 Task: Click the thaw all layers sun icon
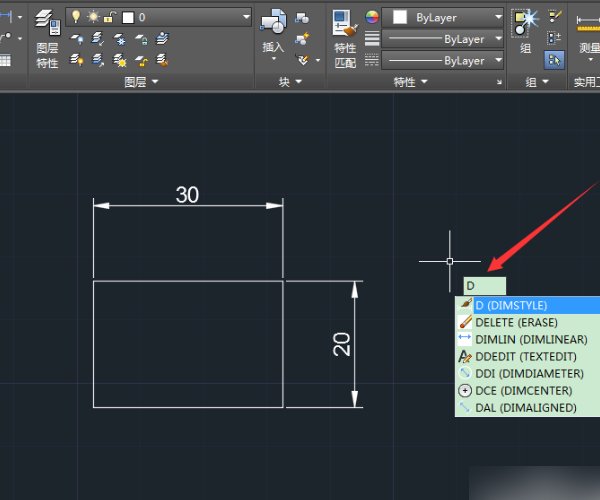point(119,60)
